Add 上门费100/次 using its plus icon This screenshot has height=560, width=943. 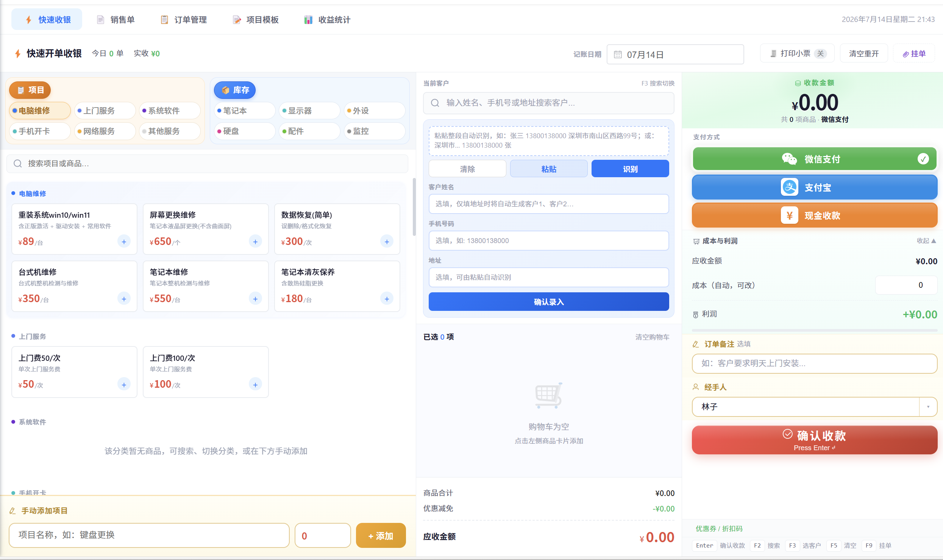coord(255,385)
